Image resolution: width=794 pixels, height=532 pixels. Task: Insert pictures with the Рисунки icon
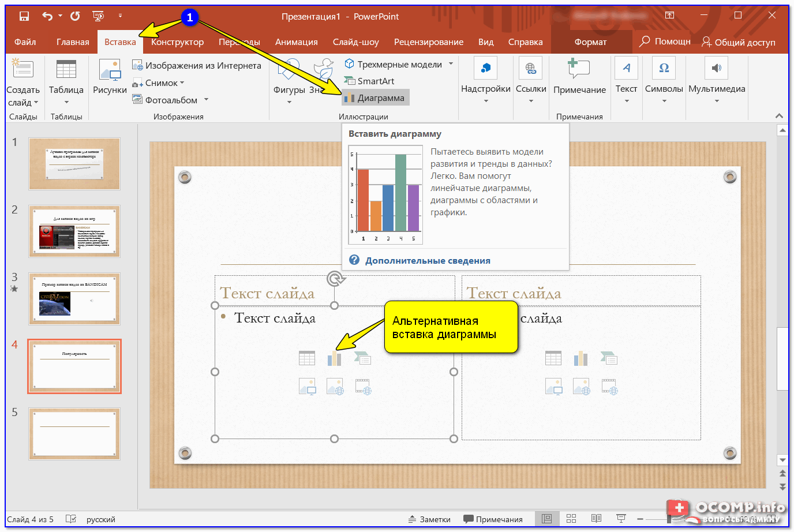pos(110,77)
